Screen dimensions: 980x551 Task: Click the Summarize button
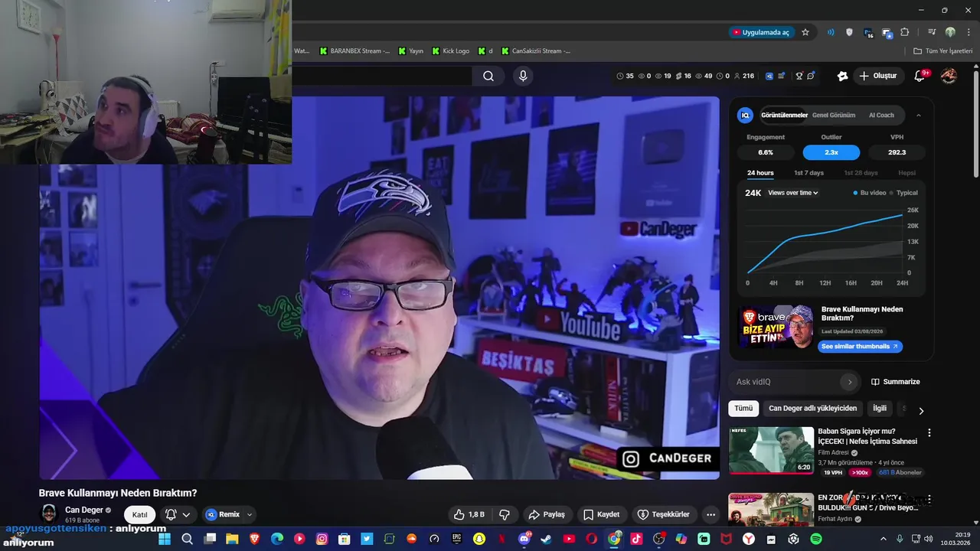[896, 382]
